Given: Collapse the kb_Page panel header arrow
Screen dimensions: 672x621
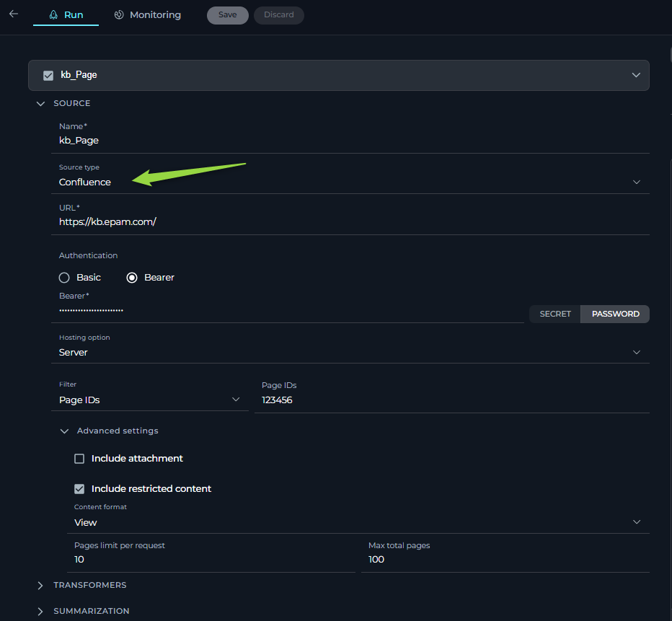Looking at the screenshot, I should (x=636, y=75).
